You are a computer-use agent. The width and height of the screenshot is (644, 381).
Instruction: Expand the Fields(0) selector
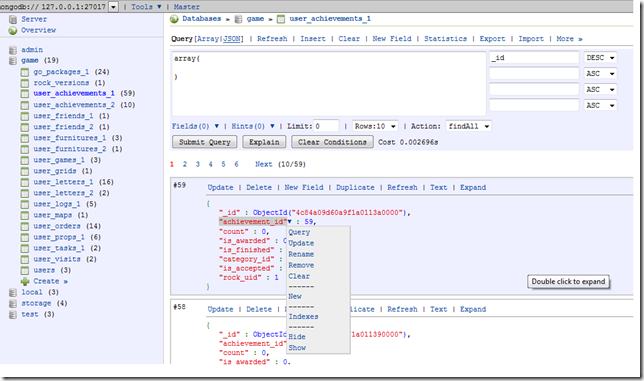[x=196, y=126]
